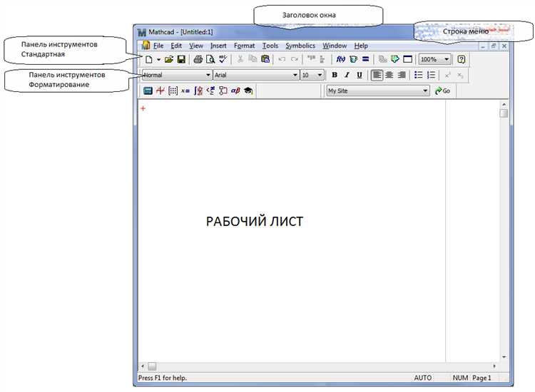Open the Help menu
The height and width of the screenshot is (392, 535).
pyautogui.click(x=361, y=46)
